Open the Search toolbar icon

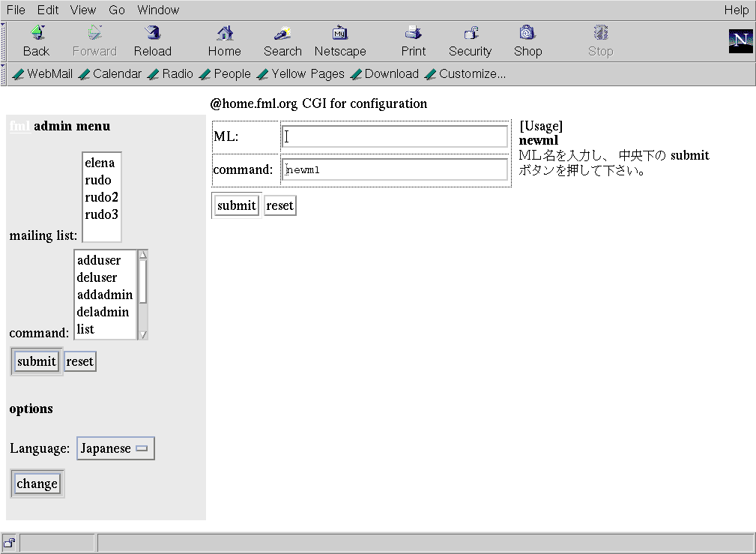(282, 34)
